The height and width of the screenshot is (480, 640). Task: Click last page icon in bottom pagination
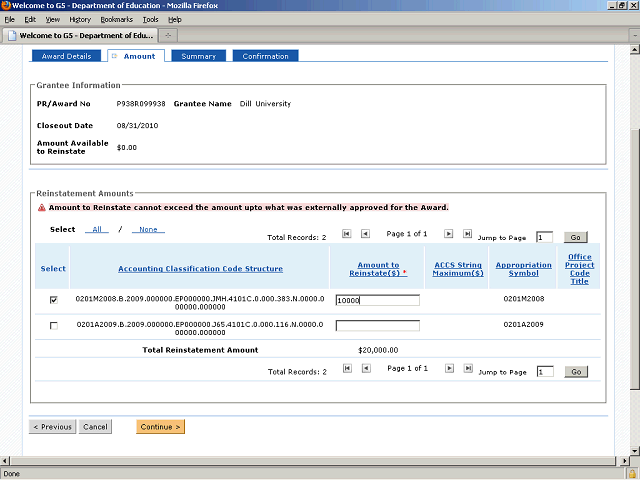467,368
